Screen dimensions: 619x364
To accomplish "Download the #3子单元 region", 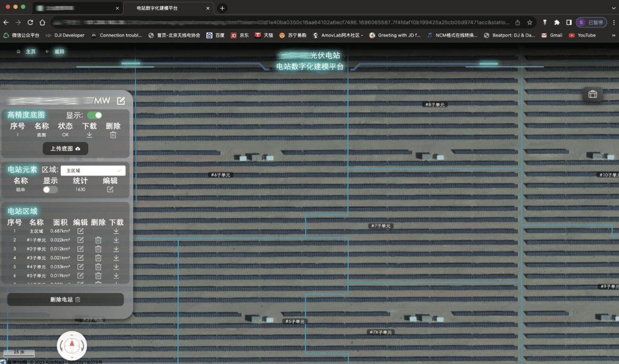I will (116, 258).
